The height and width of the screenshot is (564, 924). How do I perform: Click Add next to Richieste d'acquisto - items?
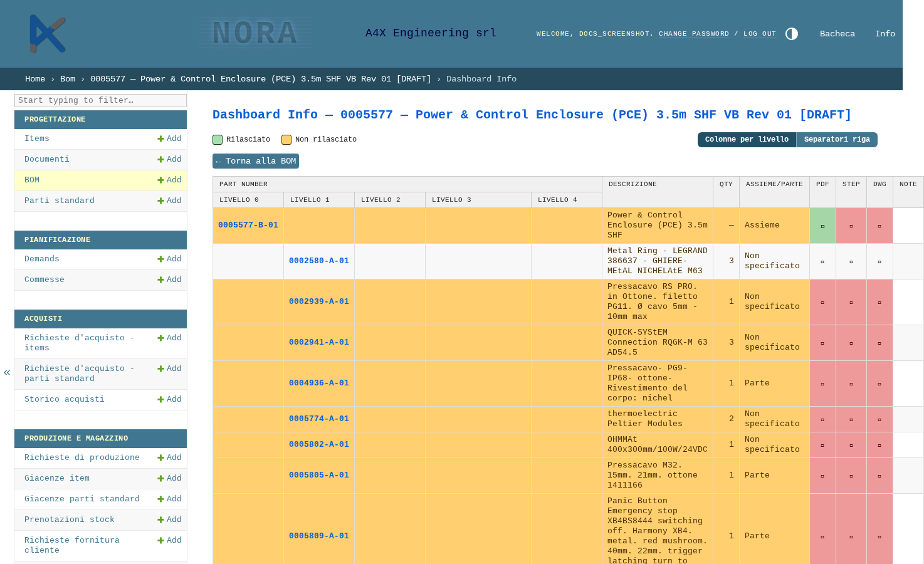coord(169,338)
